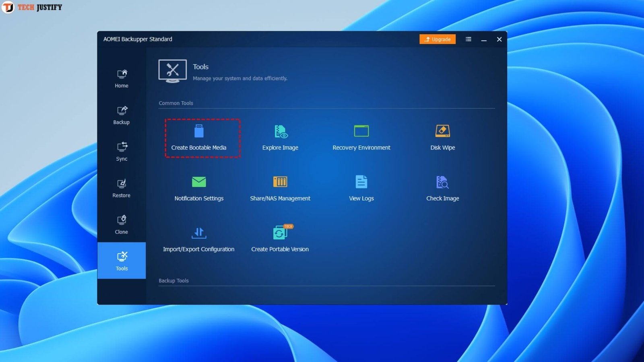644x362 pixels.
Task: Click the Check Image label
Action: click(x=443, y=198)
